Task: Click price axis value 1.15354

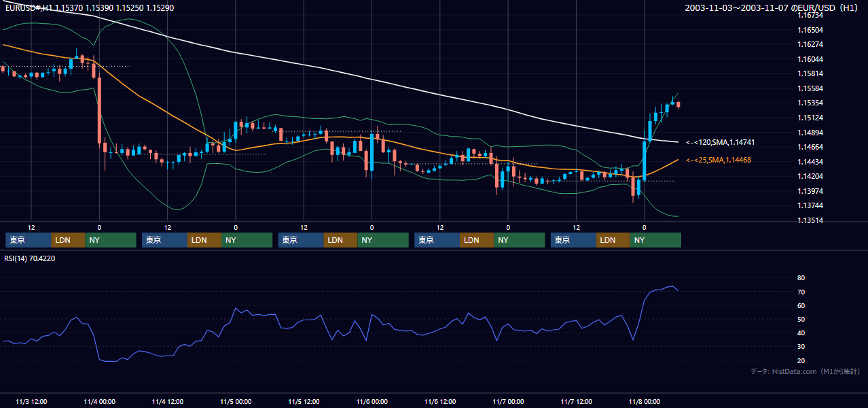Action: tap(810, 103)
